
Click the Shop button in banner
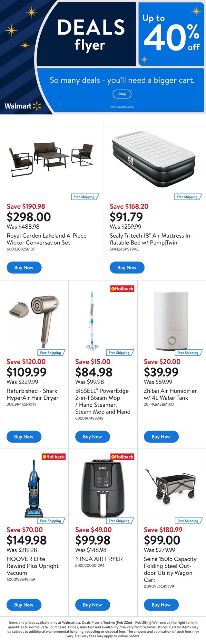pyautogui.click(x=122, y=94)
